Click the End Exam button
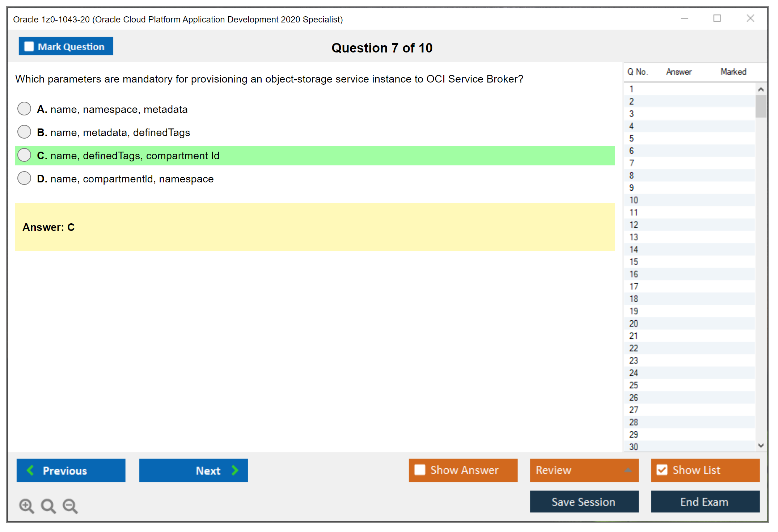Image resolution: width=778 pixels, height=532 pixels. click(x=705, y=502)
